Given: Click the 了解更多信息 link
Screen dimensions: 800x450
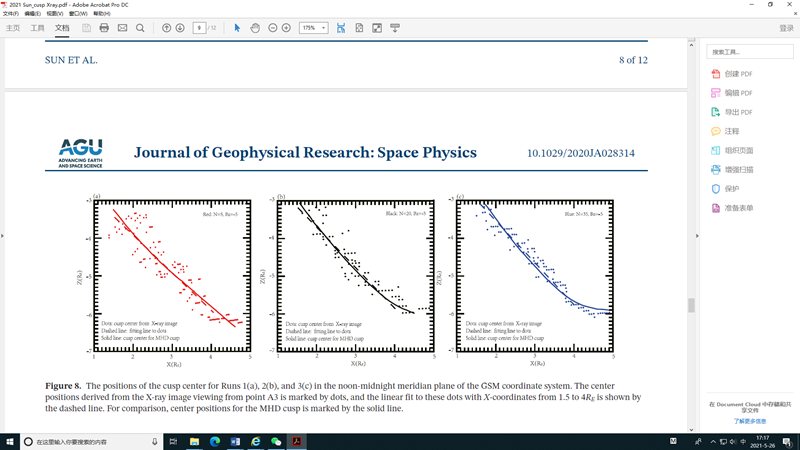Looking at the screenshot, I should click(749, 421).
